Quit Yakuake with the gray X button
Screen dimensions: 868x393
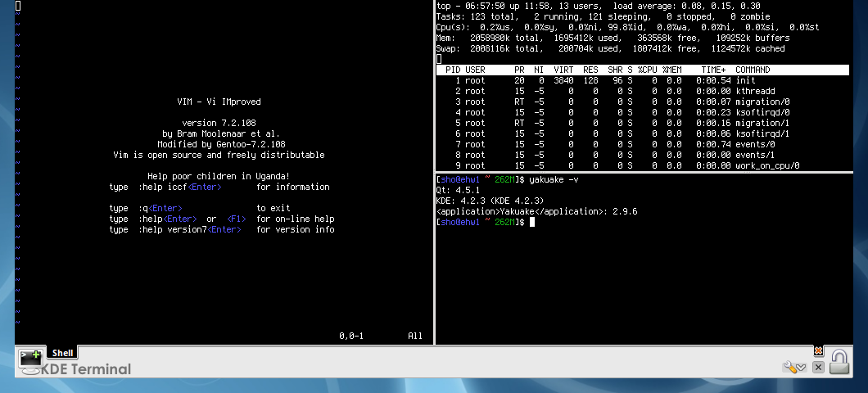(x=818, y=367)
